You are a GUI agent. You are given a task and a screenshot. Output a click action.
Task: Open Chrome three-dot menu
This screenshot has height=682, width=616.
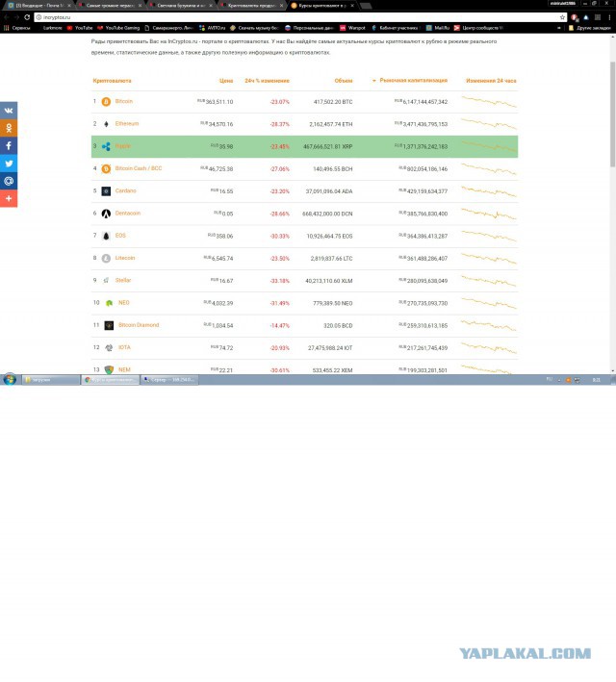(609, 17)
